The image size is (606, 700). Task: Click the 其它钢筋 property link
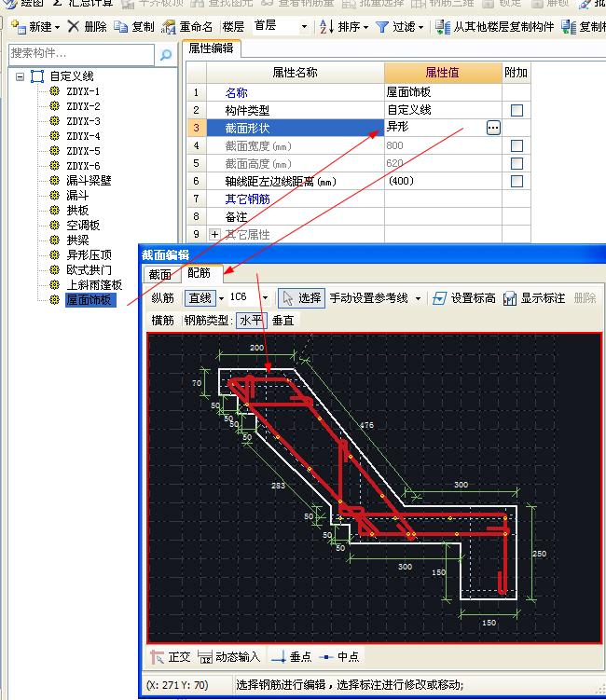pos(247,199)
